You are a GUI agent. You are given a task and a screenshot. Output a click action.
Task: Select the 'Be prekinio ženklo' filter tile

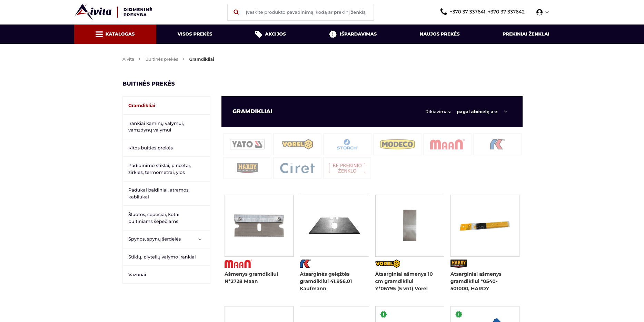click(x=347, y=168)
